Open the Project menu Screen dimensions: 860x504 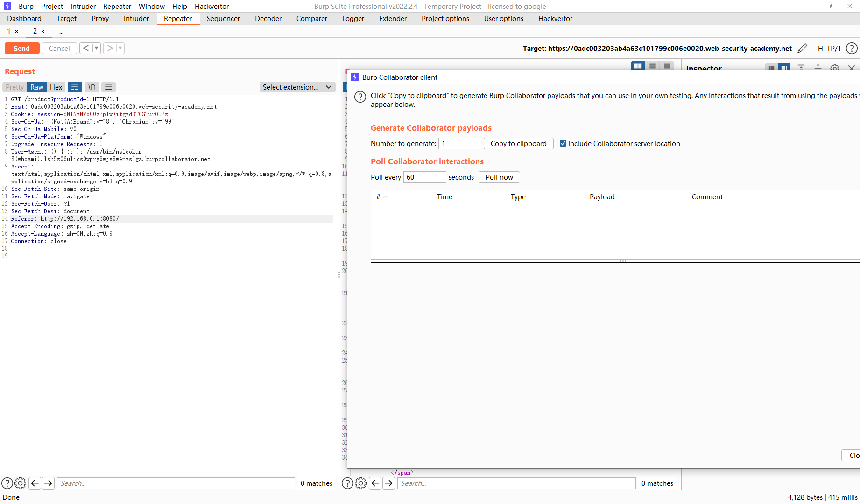[x=52, y=6]
